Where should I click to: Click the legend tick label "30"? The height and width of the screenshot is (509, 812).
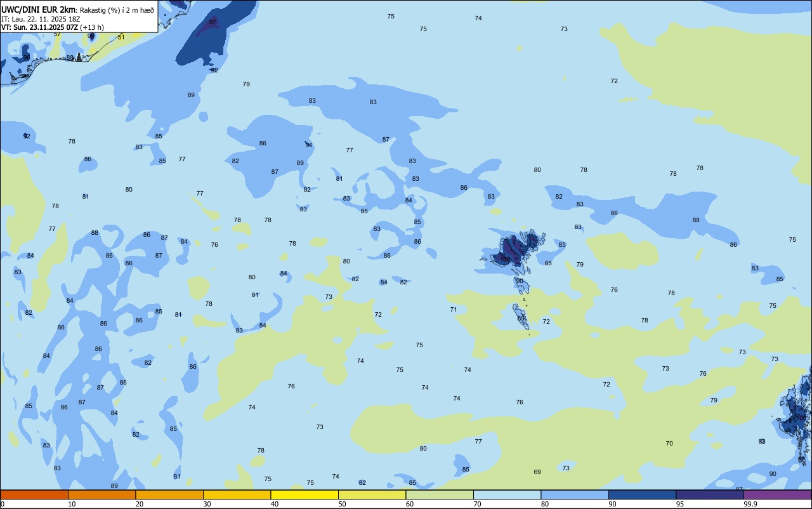point(207,504)
